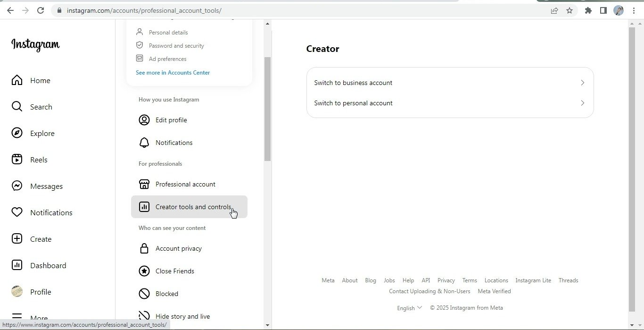
Task: Reload the page
Action: 41,10
